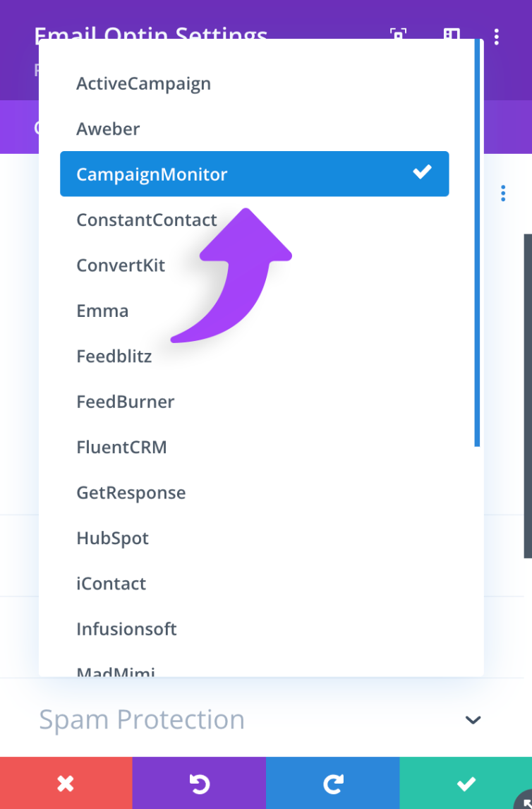The width and height of the screenshot is (532, 809).
Task: Click the redo icon in the bottom toolbar
Action: coord(332,782)
